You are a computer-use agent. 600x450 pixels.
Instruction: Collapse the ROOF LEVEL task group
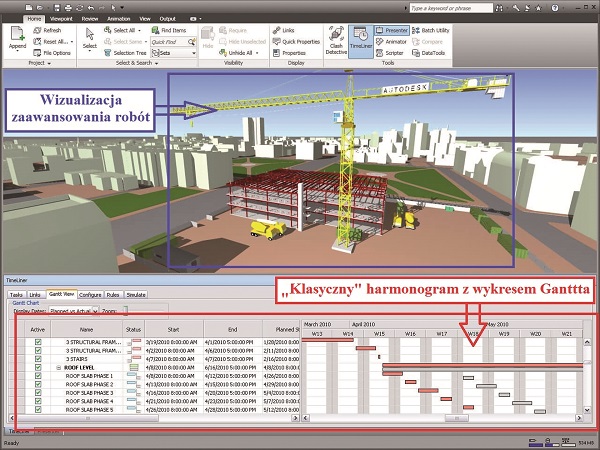tap(59, 367)
